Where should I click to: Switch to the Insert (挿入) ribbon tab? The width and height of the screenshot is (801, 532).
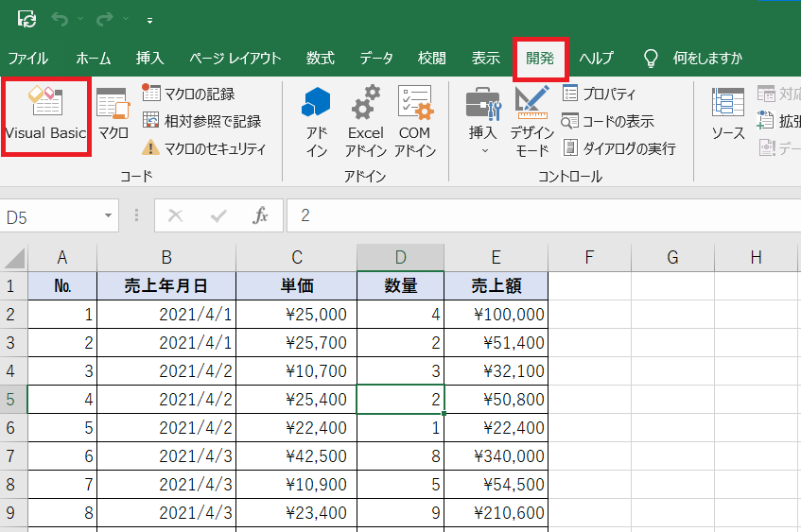149,59
